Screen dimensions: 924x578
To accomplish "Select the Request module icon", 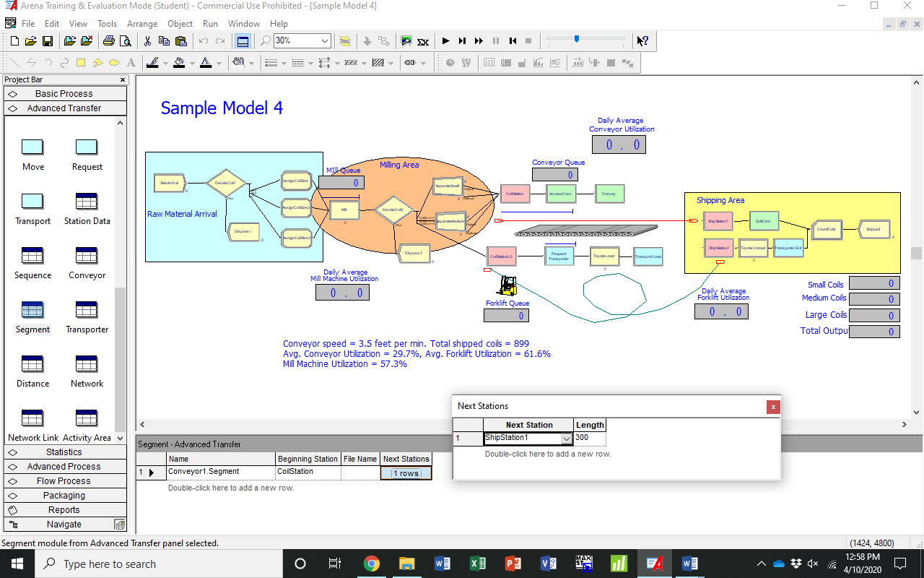I will [87, 147].
